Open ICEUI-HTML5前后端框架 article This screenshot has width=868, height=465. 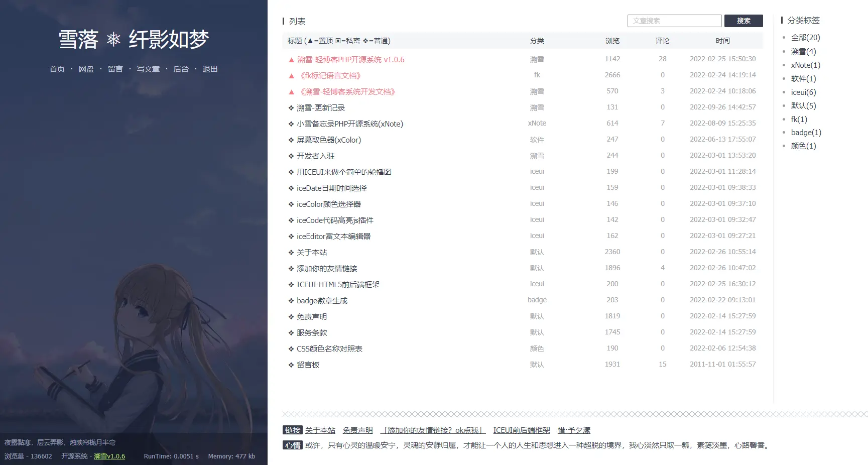tap(338, 285)
